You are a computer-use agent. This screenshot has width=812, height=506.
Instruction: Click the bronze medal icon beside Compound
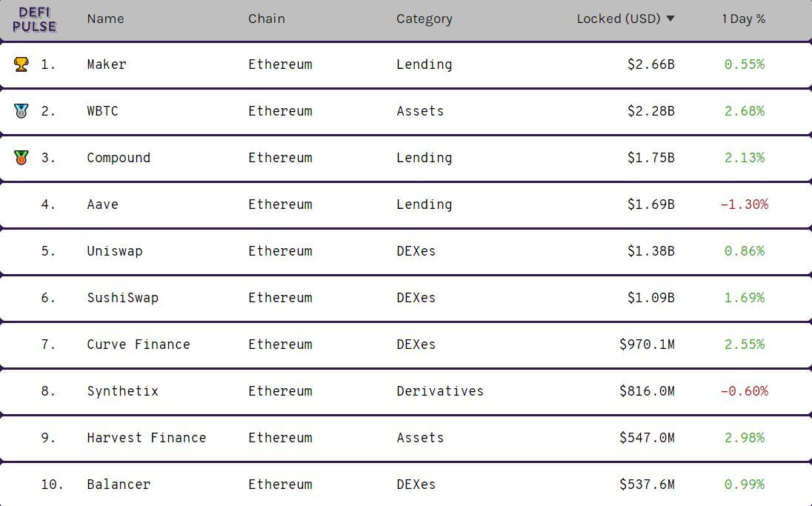click(x=21, y=158)
